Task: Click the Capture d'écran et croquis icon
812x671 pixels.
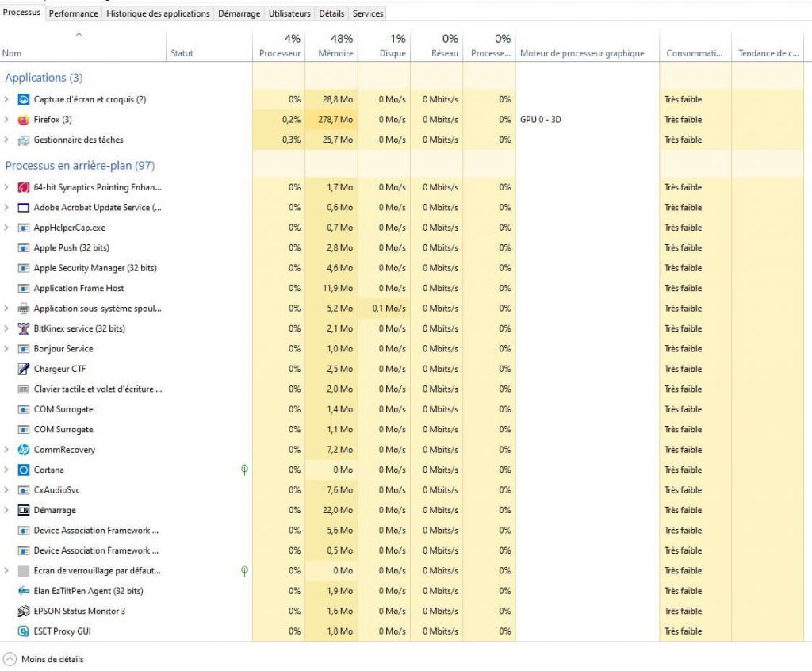Action: (23, 100)
